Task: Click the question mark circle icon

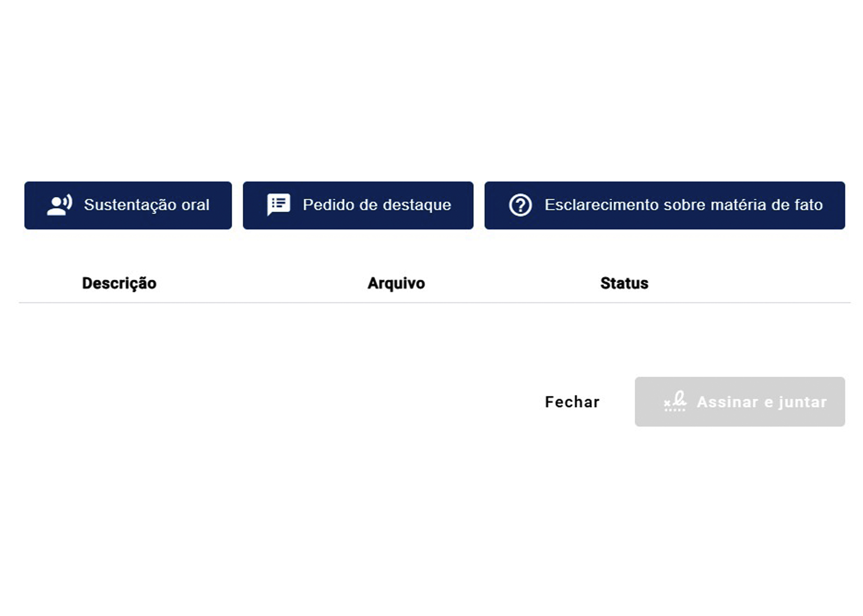Action: 520,205
